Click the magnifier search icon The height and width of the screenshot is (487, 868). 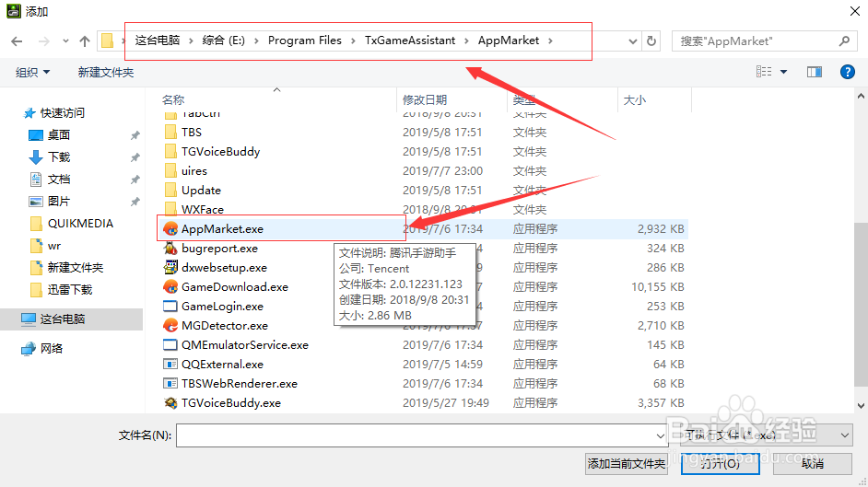(844, 41)
